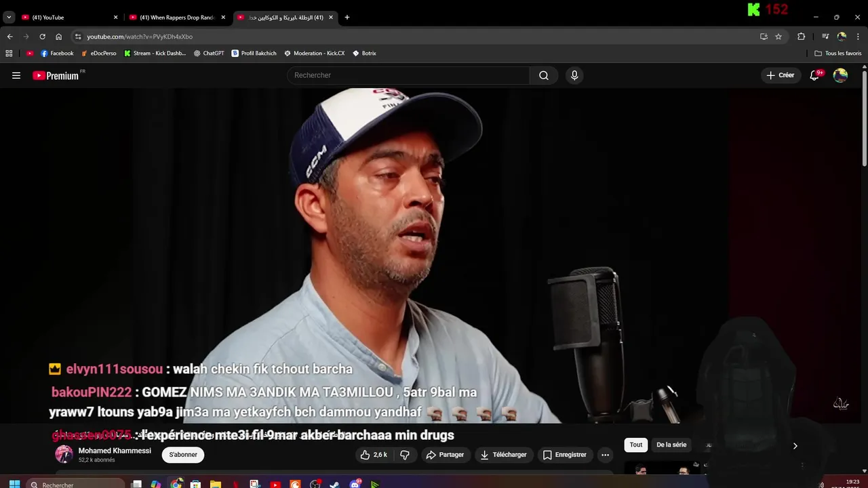Open File Explorer from the taskbar
Viewport: 868px width, 488px height.
[x=216, y=484]
